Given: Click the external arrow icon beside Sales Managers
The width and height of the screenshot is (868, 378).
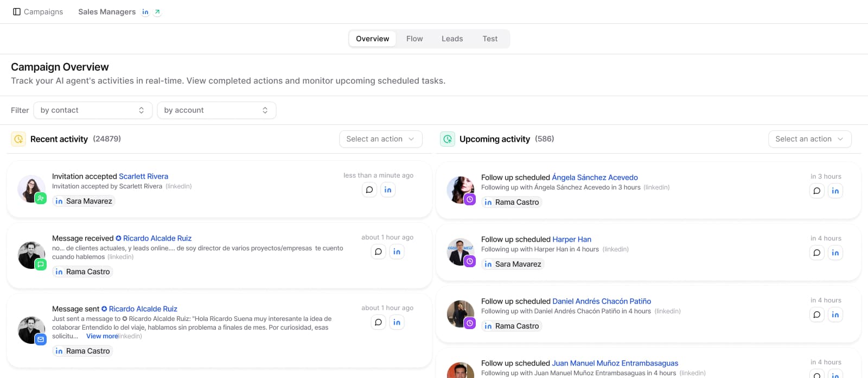Looking at the screenshot, I should point(157,12).
